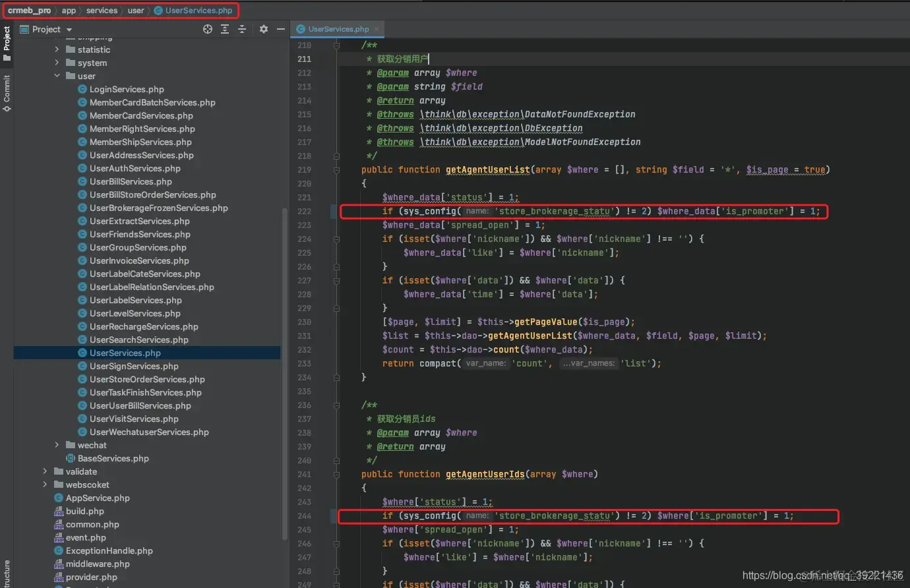Click UserServices.php in the breadcrumb
The image size is (910, 588).
coord(193,11)
